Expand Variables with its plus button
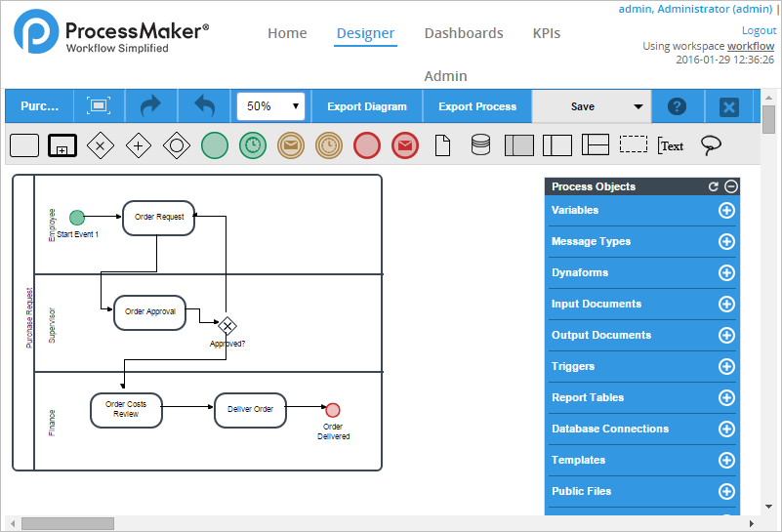Image resolution: width=782 pixels, height=532 pixels. [726, 210]
